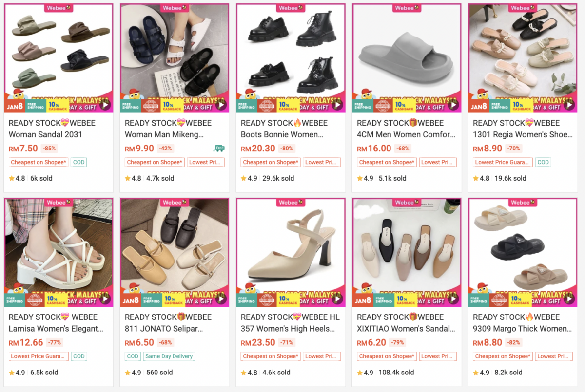Click RM16.00 price of 4CM slides

click(374, 149)
